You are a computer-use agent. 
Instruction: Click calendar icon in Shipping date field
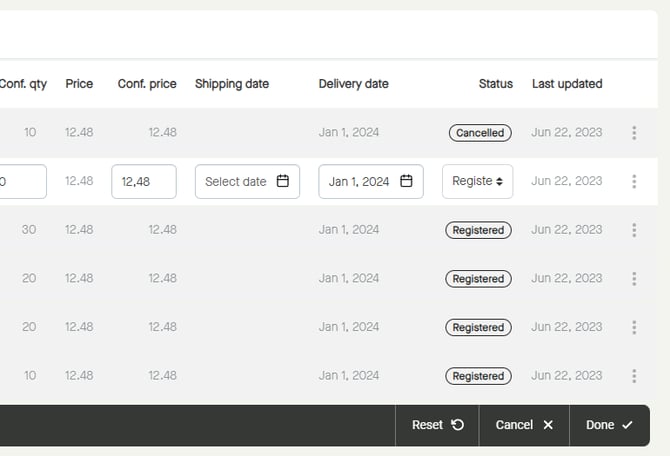pos(283,181)
